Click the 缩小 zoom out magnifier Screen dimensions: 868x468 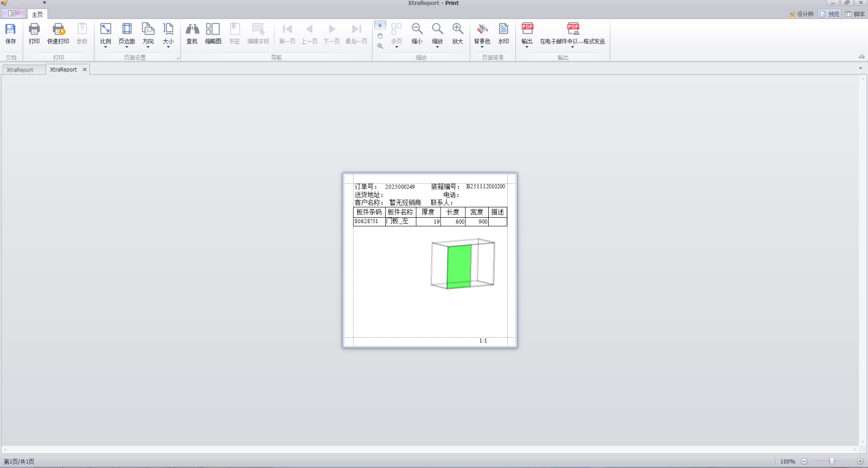(417, 33)
